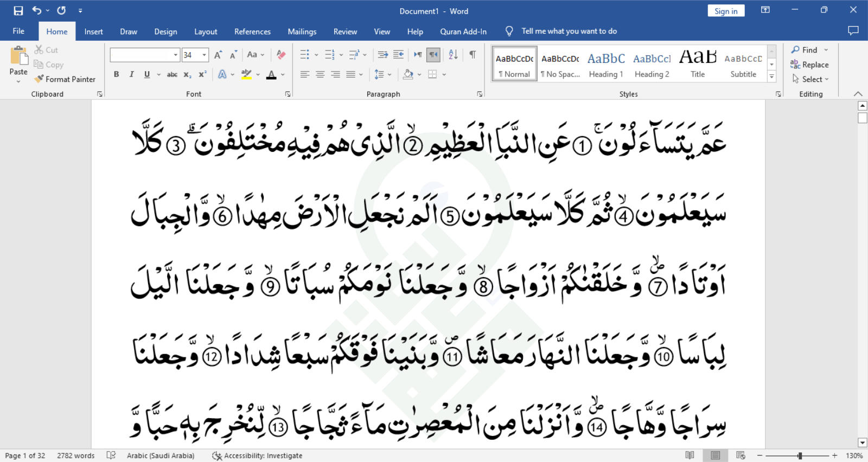868x462 pixels.
Task: Open the Quran Add-In tab
Action: pos(463,31)
